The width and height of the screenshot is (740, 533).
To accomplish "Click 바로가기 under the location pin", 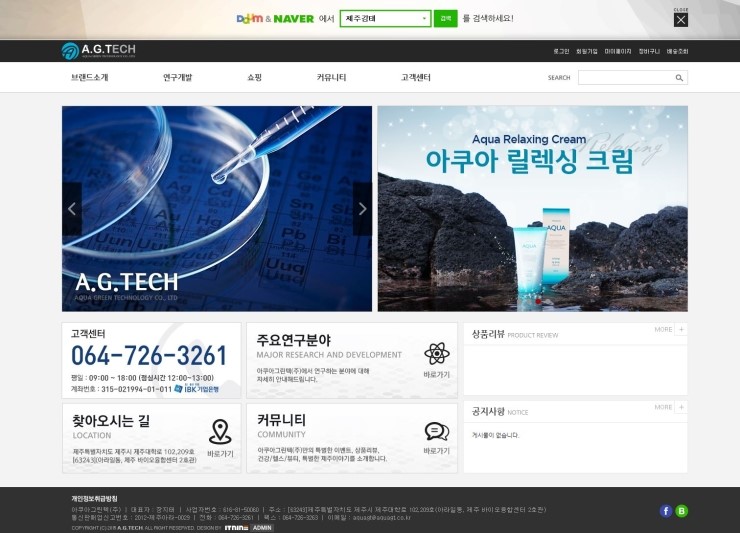I will click(220, 454).
